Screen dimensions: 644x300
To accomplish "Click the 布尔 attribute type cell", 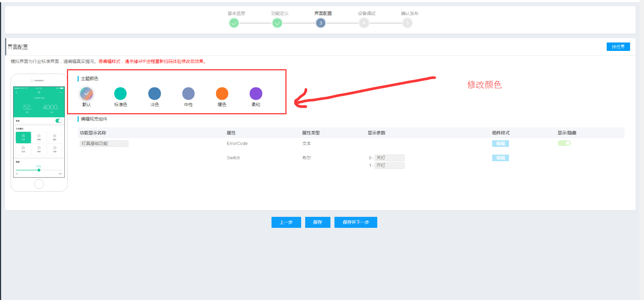I will point(307,158).
